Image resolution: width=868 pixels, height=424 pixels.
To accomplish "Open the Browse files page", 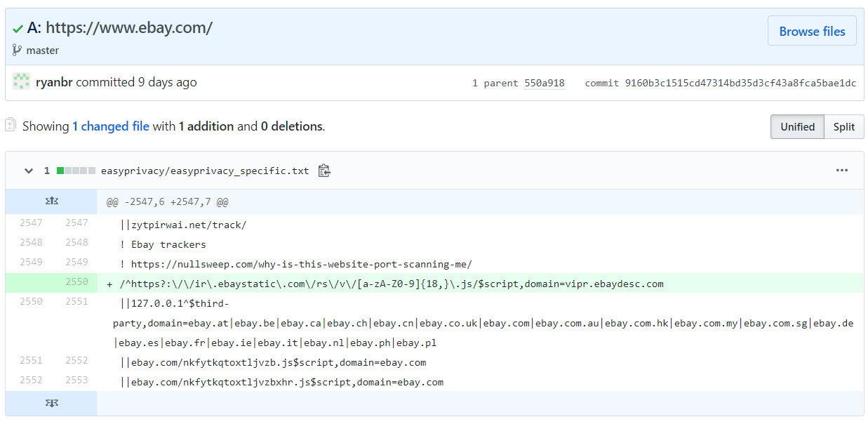I will click(812, 30).
